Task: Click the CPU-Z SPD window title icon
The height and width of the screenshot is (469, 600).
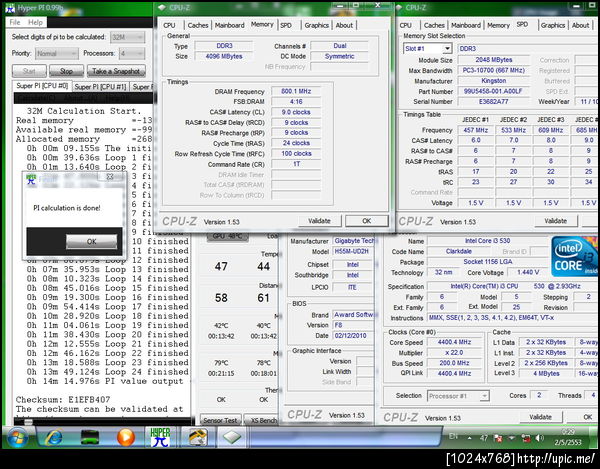Action: point(398,7)
